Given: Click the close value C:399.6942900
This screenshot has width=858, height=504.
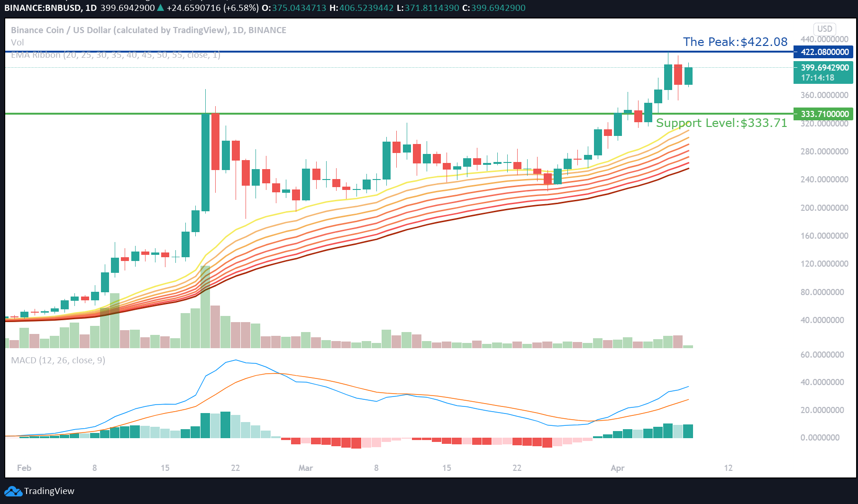Looking at the screenshot, I should pyautogui.click(x=494, y=8).
